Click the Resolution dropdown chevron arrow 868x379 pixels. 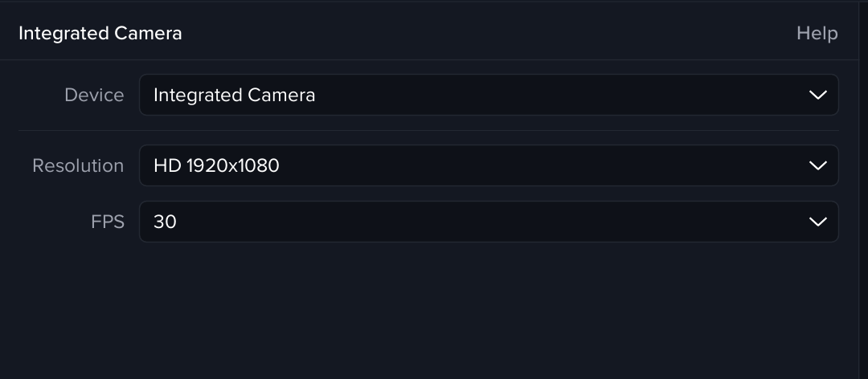pyautogui.click(x=817, y=165)
